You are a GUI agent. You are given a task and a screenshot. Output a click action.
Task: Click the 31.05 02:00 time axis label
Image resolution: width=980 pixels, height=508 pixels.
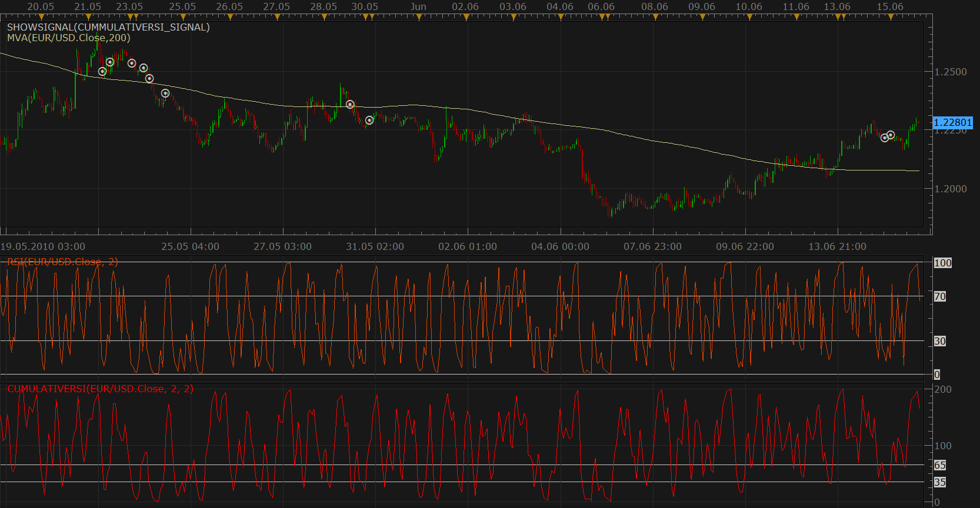pyautogui.click(x=375, y=246)
